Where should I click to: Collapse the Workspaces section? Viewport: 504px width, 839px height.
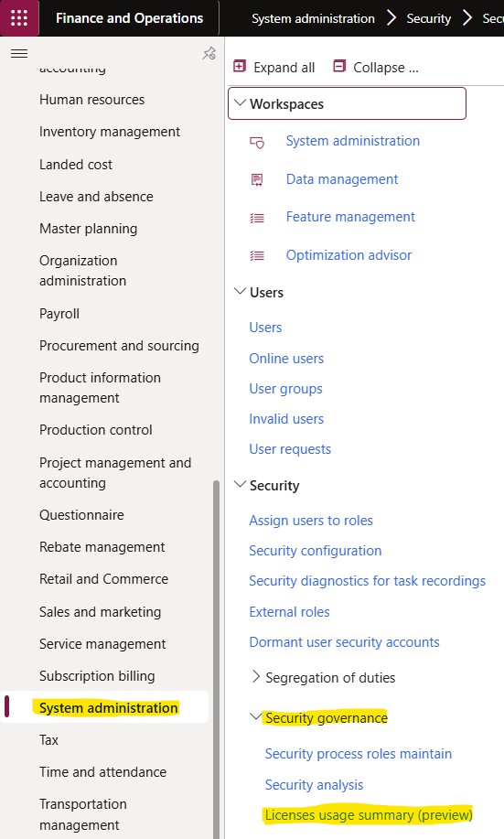241,102
